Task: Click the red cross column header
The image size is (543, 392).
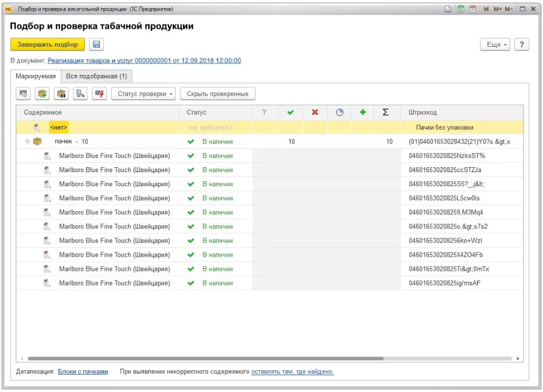Action: tap(315, 112)
